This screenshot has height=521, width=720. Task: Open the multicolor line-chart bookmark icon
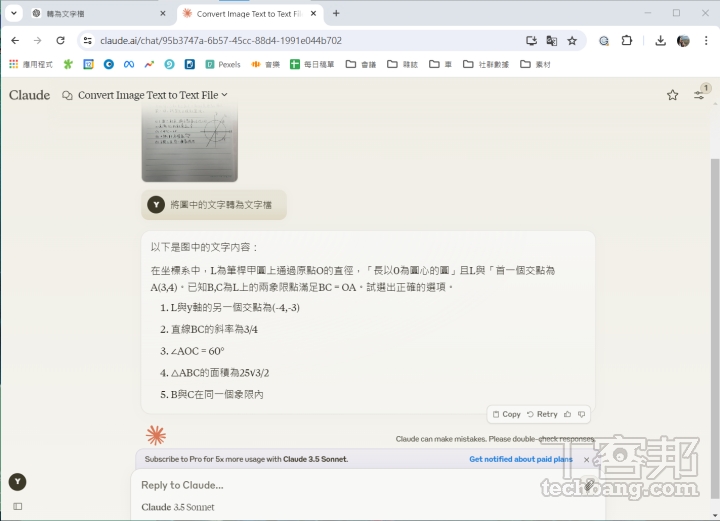(x=149, y=64)
